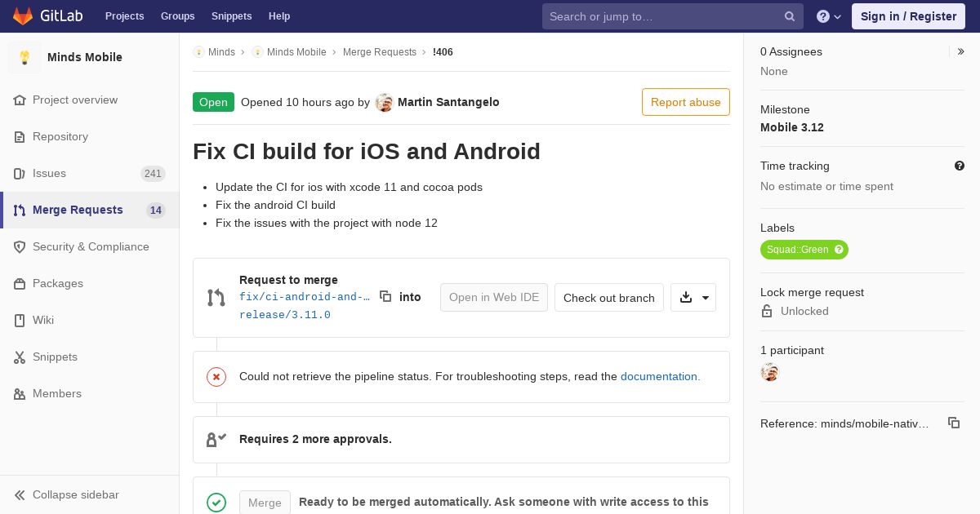Go to Security & Compliance section

tap(90, 246)
